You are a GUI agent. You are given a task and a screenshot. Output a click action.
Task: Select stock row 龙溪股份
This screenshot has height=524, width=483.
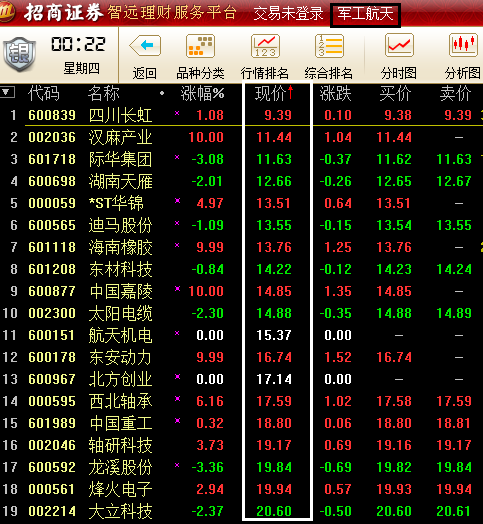[241, 467]
